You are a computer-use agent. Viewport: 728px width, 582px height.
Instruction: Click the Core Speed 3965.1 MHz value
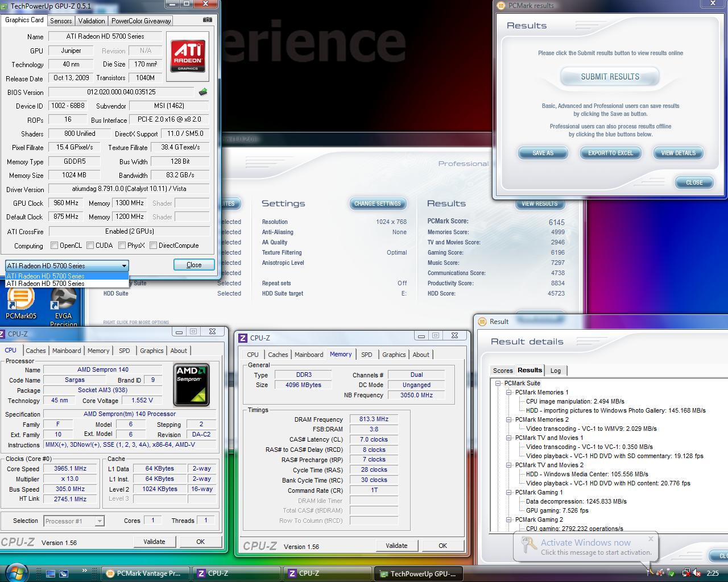[71, 469]
